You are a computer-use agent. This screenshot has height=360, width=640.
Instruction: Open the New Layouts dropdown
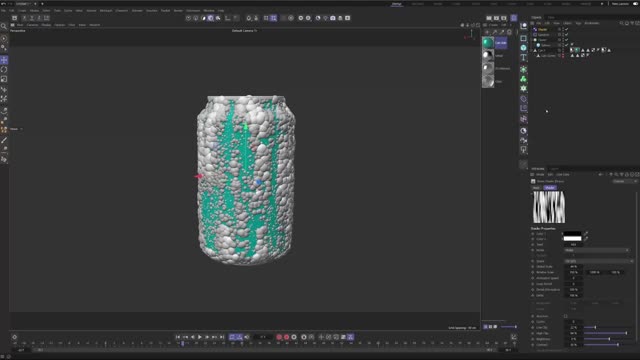click(620, 4)
